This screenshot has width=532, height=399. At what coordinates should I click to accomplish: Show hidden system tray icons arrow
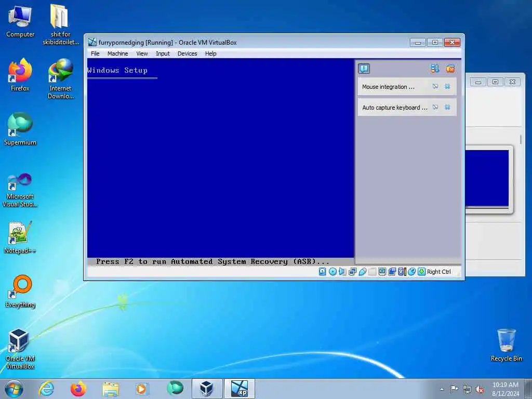click(442, 390)
